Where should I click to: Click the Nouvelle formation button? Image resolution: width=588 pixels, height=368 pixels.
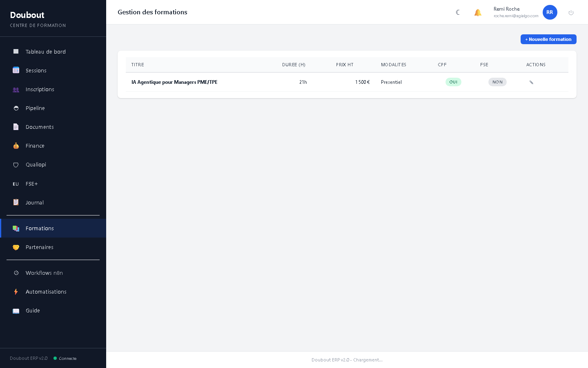[548, 39]
